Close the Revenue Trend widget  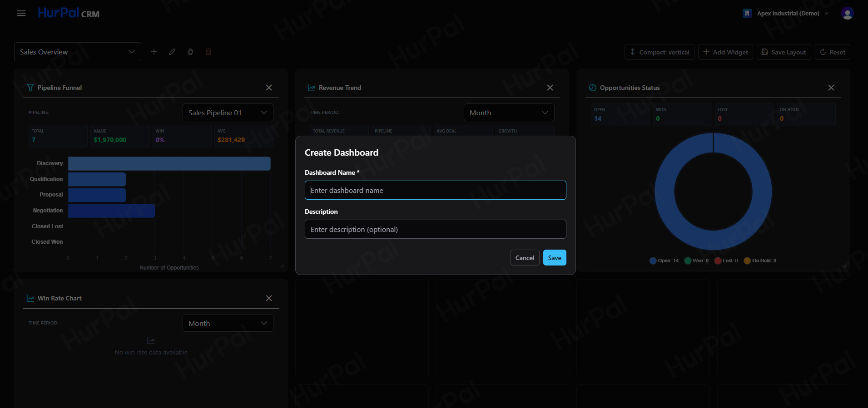[550, 88]
